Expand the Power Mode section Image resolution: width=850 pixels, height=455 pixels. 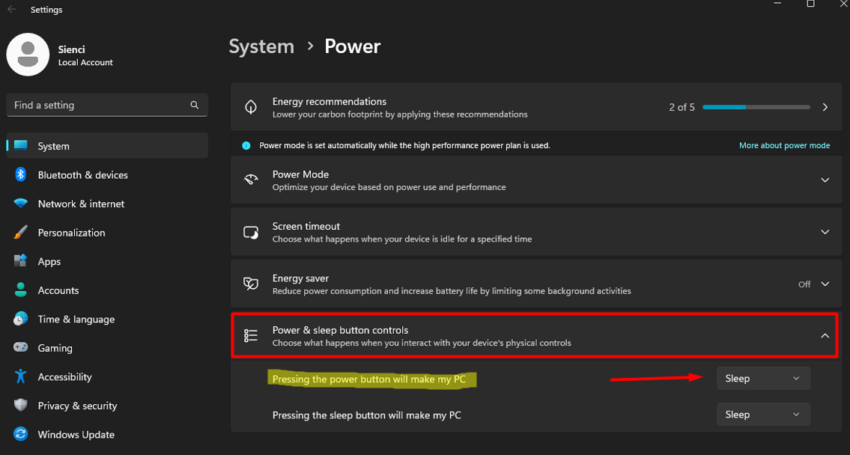pyautogui.click(x=824, y=180)
